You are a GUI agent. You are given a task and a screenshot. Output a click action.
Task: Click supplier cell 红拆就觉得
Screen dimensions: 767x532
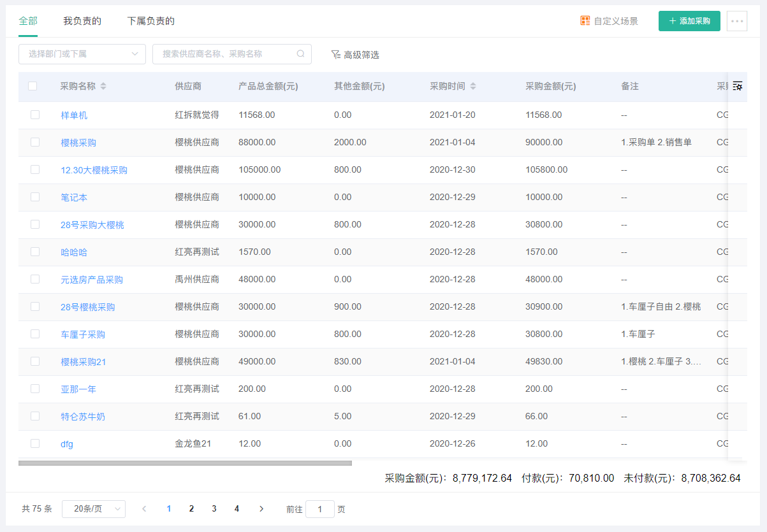(x=197, y=115)
